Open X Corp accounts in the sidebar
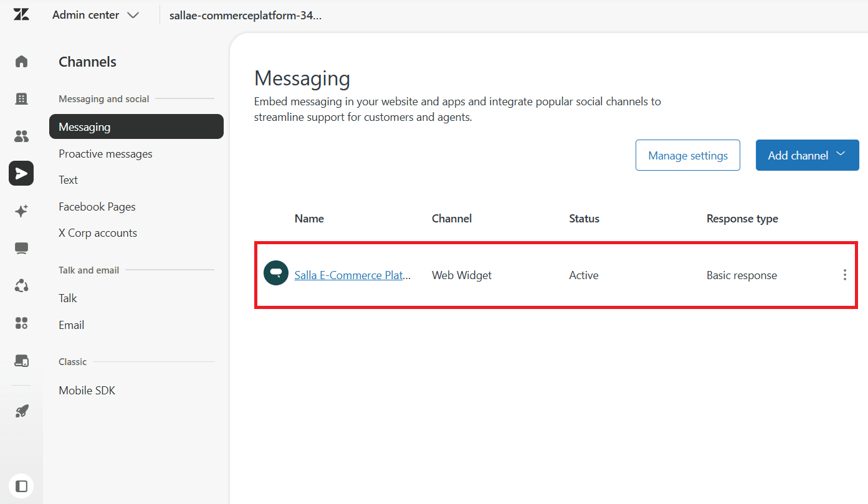Screen dimensions: 868x504 [x=98, y=233]
